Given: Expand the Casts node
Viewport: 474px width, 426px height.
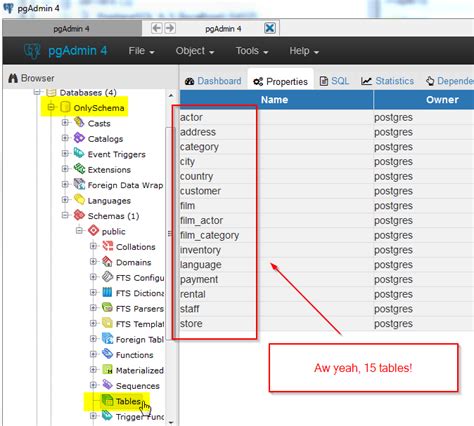Looking at the screenshot, I should [x=65, y=123].
